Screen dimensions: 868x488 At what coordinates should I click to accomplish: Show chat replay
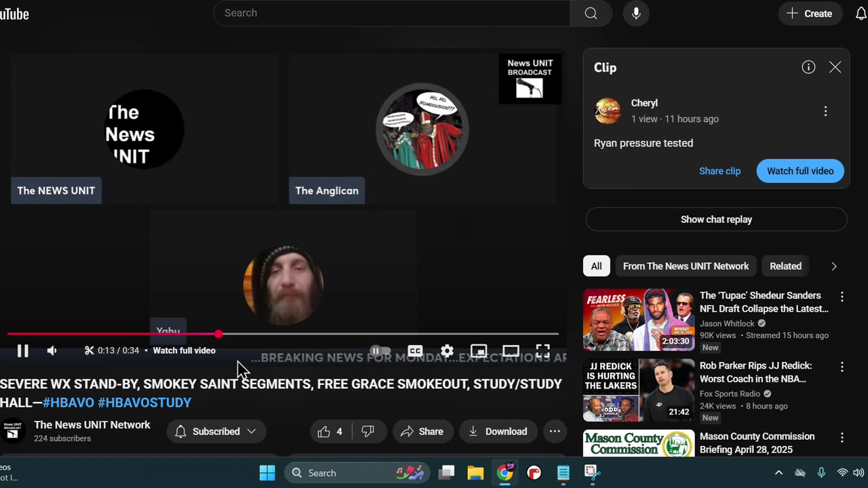point(716,220)
